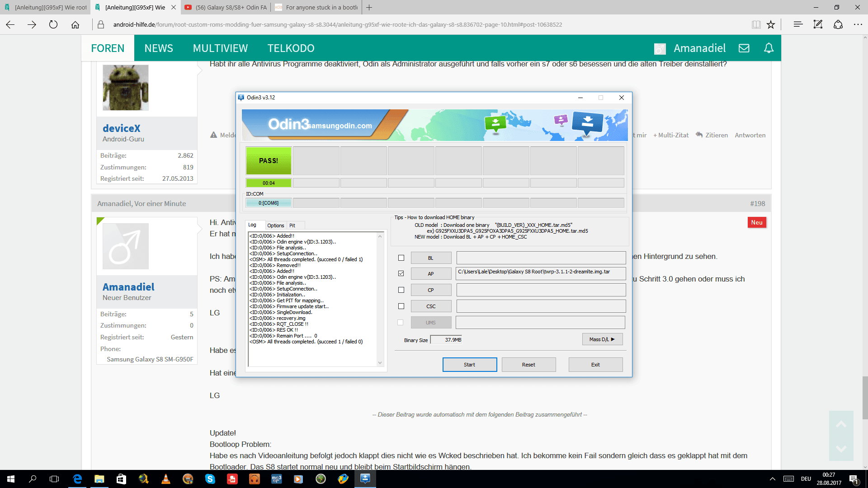The height and width of the screenshot is (488, 868).
Task: Open the TELKODO navigation item
Action: 291,48
